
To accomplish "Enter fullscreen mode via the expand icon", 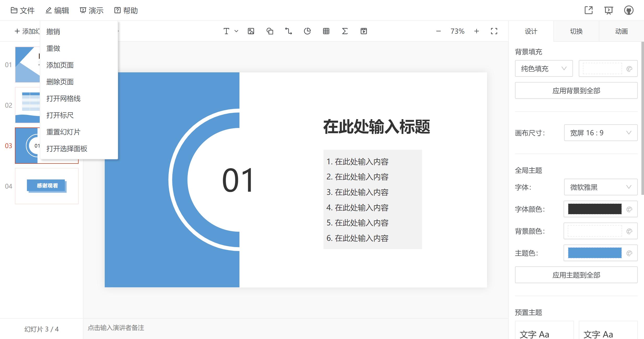I will click(494, 31).
